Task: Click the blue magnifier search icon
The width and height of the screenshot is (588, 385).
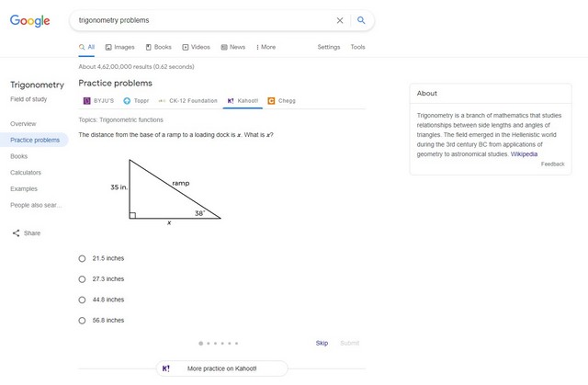Action: 361,20
